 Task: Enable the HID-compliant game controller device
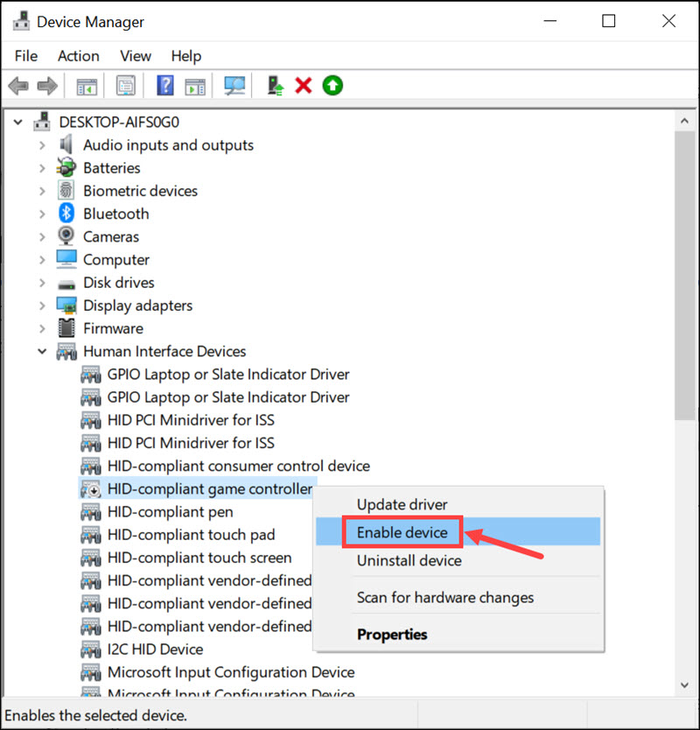pos(401,532)
